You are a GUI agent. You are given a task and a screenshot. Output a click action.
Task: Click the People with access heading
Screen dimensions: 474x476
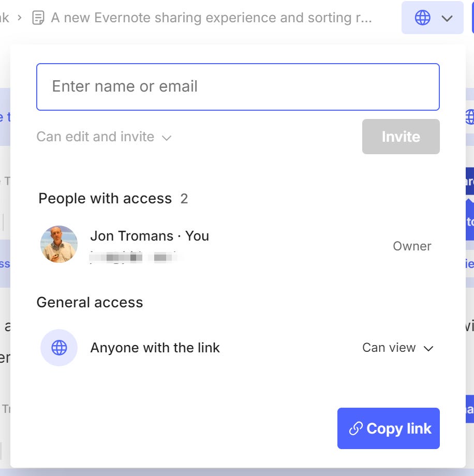105,198
